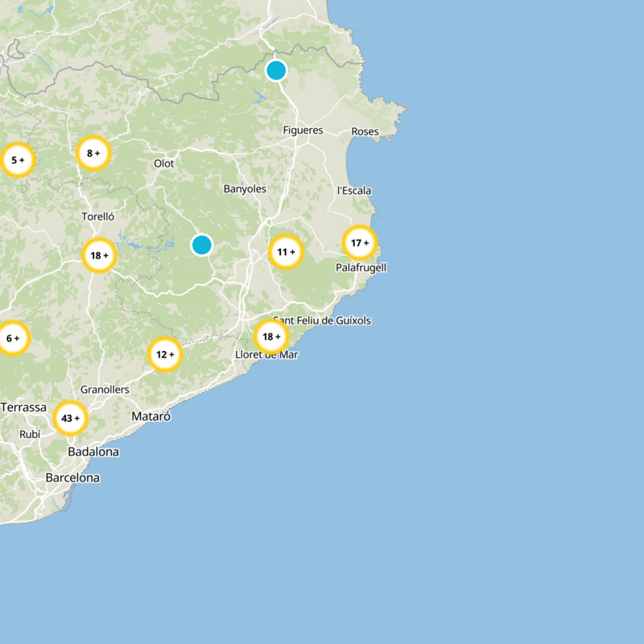This screenshot has width=644, height=644.
Task: Open the 11+ cluster west of Palafrugell
Action: [x=287, y=252]
